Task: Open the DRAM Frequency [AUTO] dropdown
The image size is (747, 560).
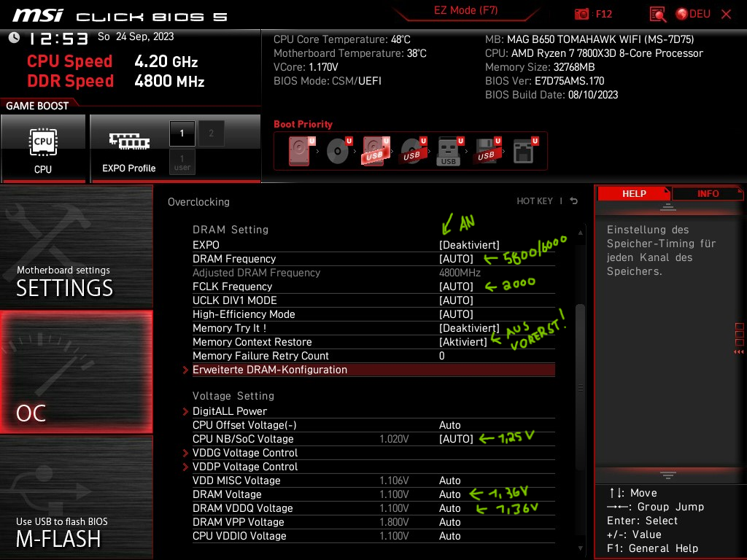Action: click(x=456, y=259)
